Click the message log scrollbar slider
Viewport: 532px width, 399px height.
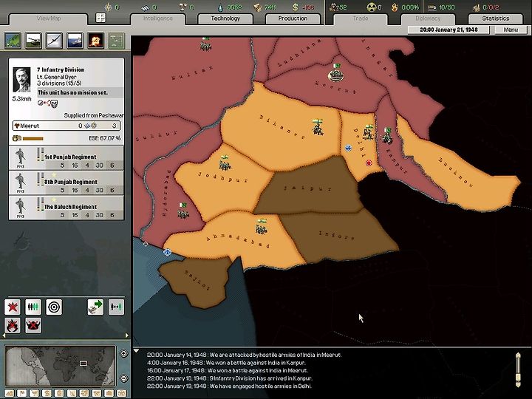(x=518, y=378)
